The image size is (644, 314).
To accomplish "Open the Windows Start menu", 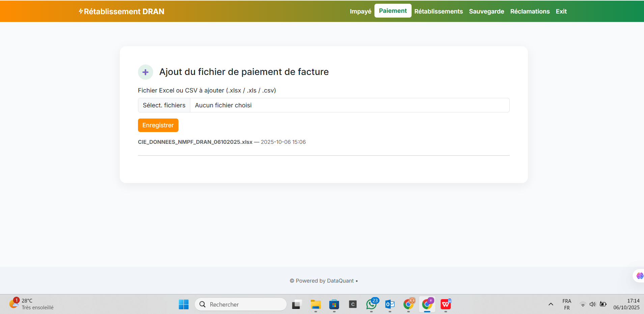I will pos(184,304).
